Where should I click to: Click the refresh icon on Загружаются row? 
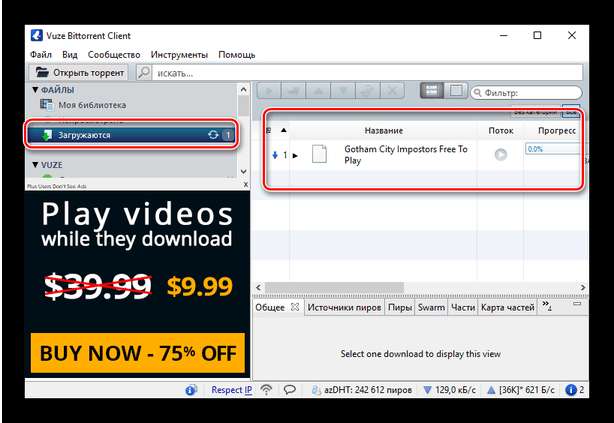212,135
